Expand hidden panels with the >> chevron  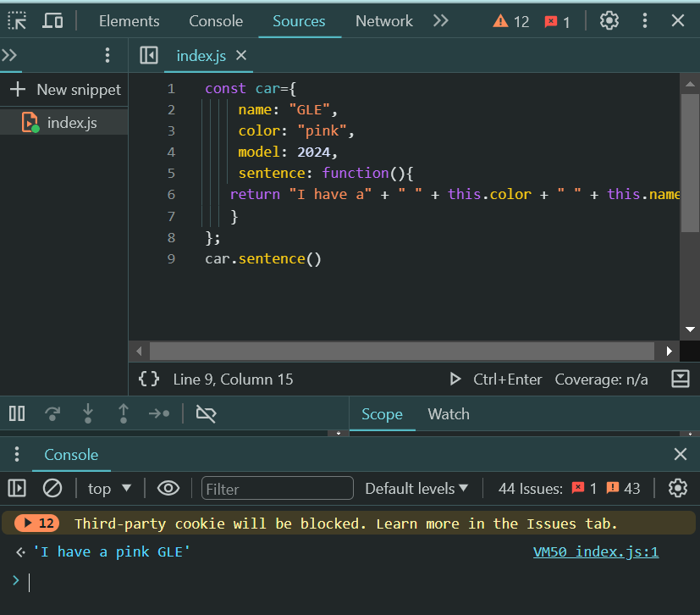441,21
